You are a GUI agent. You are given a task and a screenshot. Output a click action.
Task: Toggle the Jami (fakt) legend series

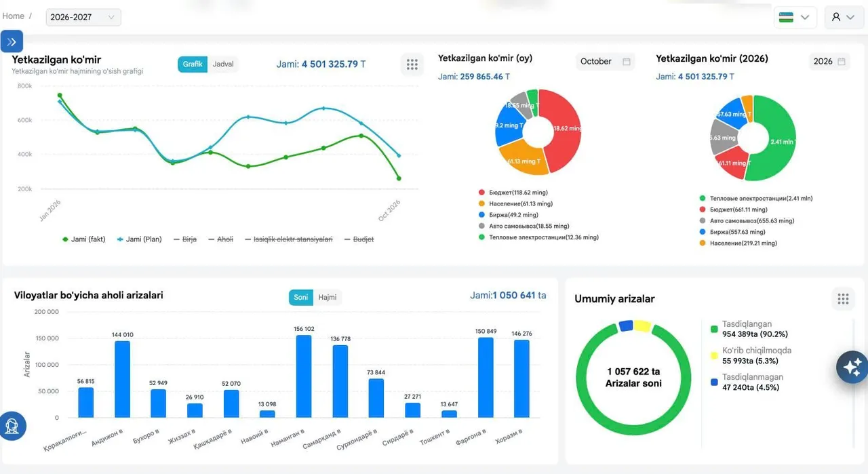coord(83,239)
